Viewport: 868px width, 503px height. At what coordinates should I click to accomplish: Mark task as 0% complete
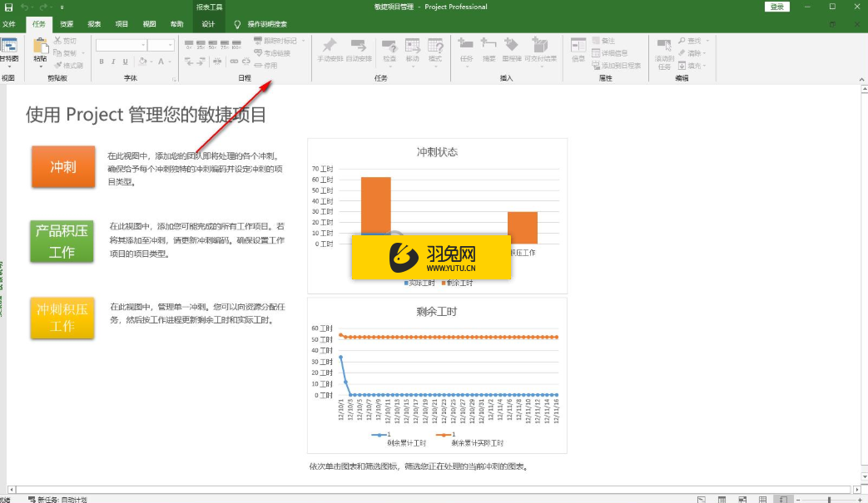pos(189,44)
